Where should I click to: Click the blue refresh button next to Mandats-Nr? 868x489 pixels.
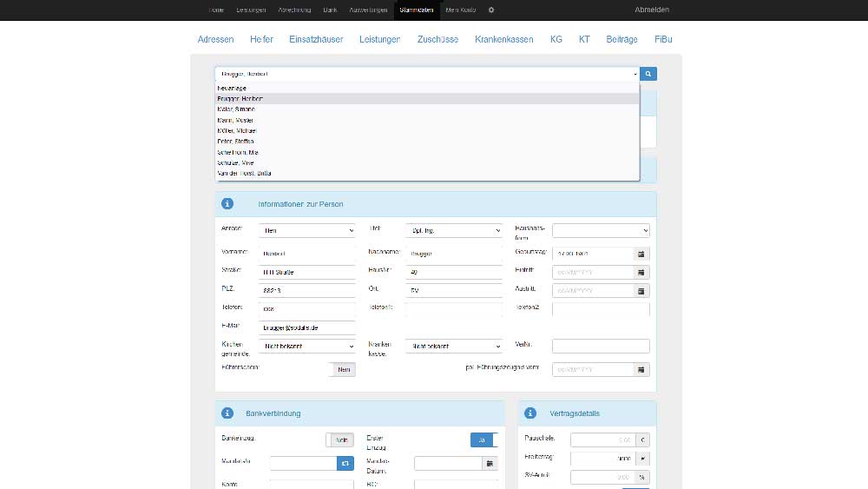tap(345, 463)
